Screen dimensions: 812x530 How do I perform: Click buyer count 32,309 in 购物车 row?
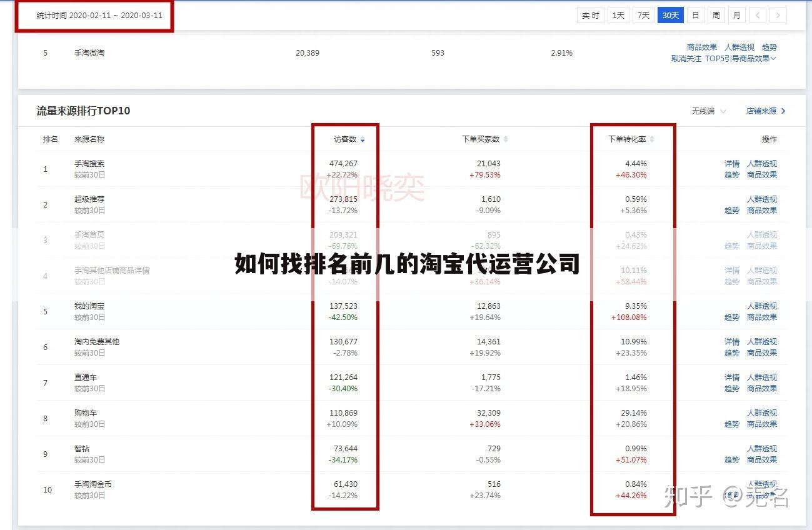[x=488, y=413]
